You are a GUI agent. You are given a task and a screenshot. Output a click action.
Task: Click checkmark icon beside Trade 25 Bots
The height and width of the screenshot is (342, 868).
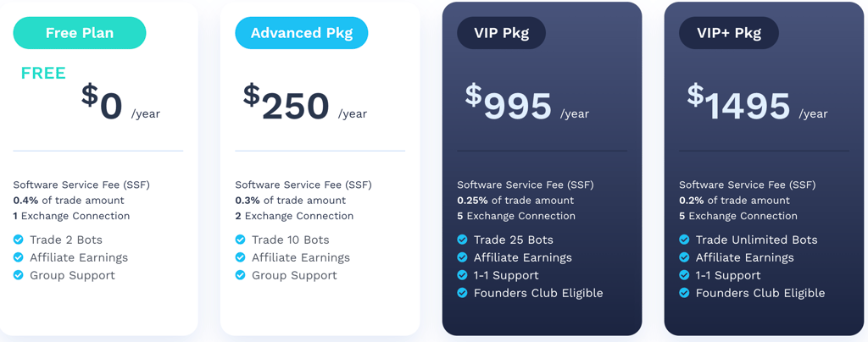pos(463,240)
